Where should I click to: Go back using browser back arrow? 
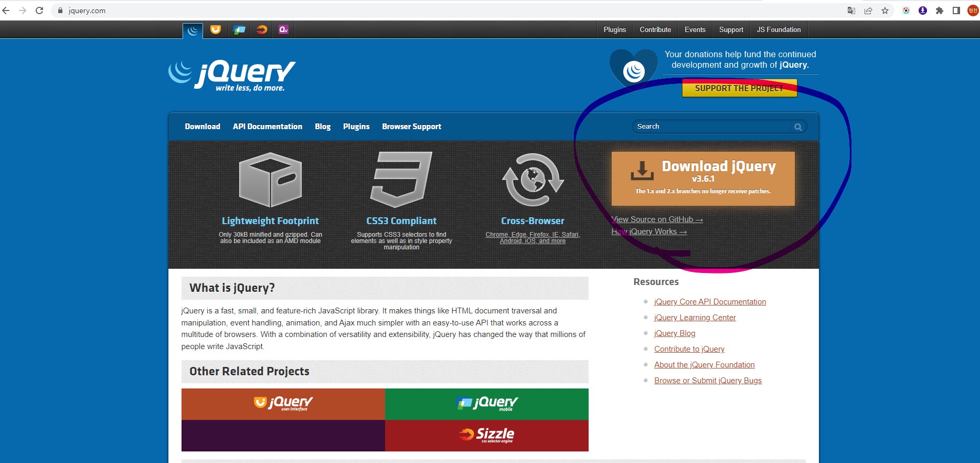pyautogui.click(x=6, y=10)
